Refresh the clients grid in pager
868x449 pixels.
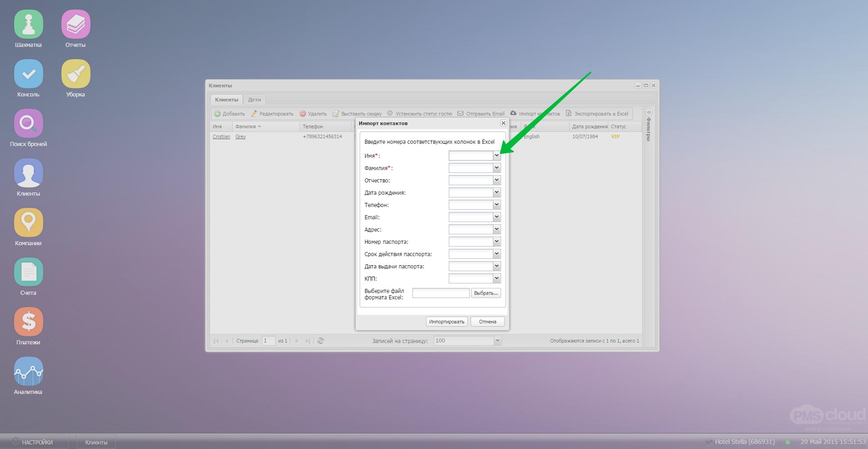(321, 341)
